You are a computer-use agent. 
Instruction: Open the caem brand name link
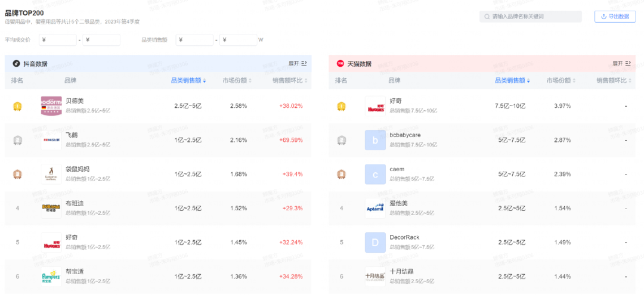tap(397, 169)
